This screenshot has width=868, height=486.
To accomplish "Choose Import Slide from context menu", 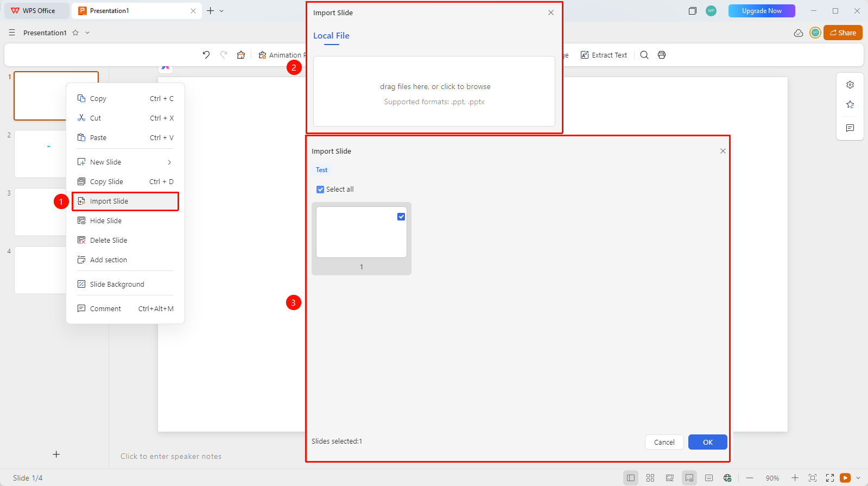I will pyautogui.click(x=125, y=201).
